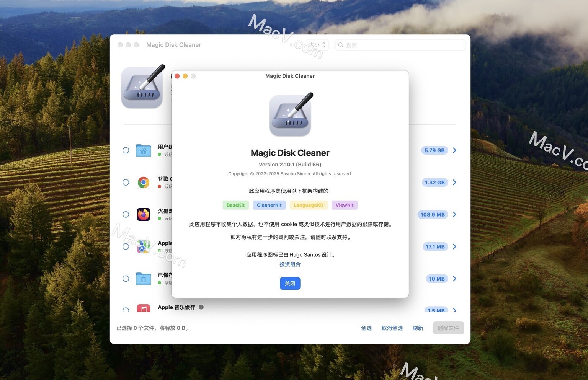588x380 pixels.
Task: Click the Magic Disk Cleaner heading in dialog
Action: point(290,153)
